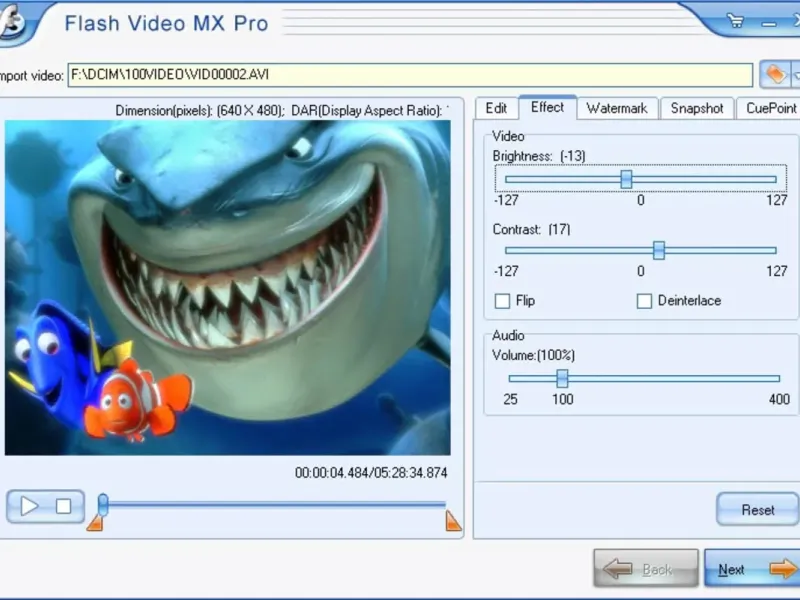Open the Watermark tab

[617, 108]
